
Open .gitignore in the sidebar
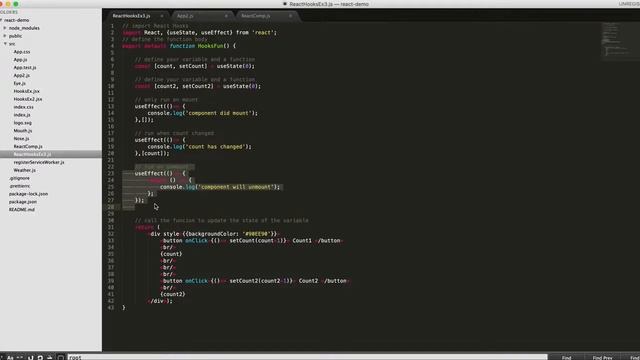[x=20, y=178]
